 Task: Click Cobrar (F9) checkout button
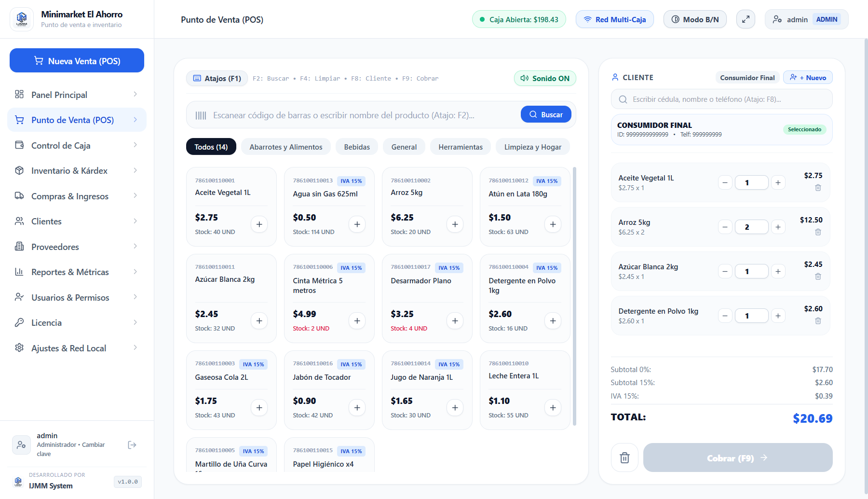click(x=738, y=457)
